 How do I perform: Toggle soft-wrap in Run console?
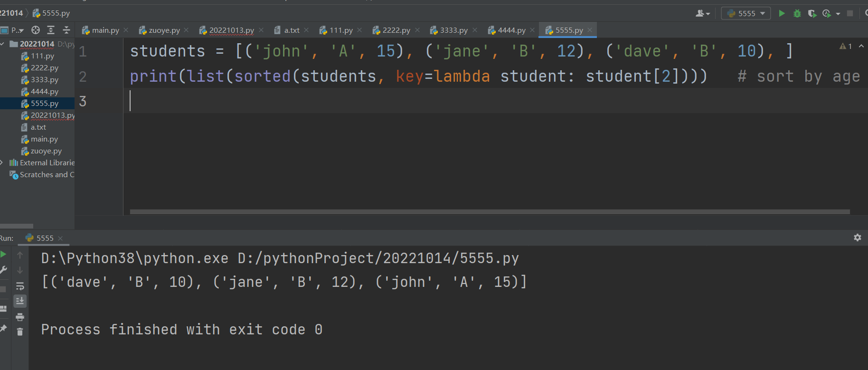click(x=20, y=286)
